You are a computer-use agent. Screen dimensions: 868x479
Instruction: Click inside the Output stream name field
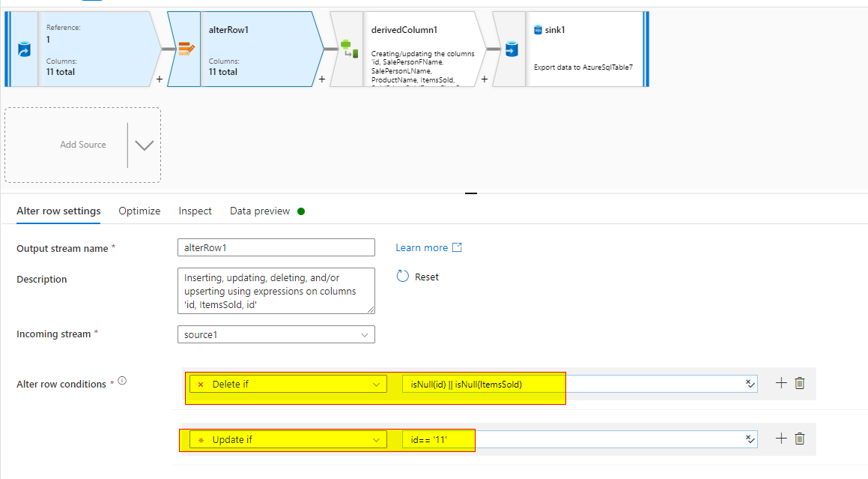tap(276, 247)
